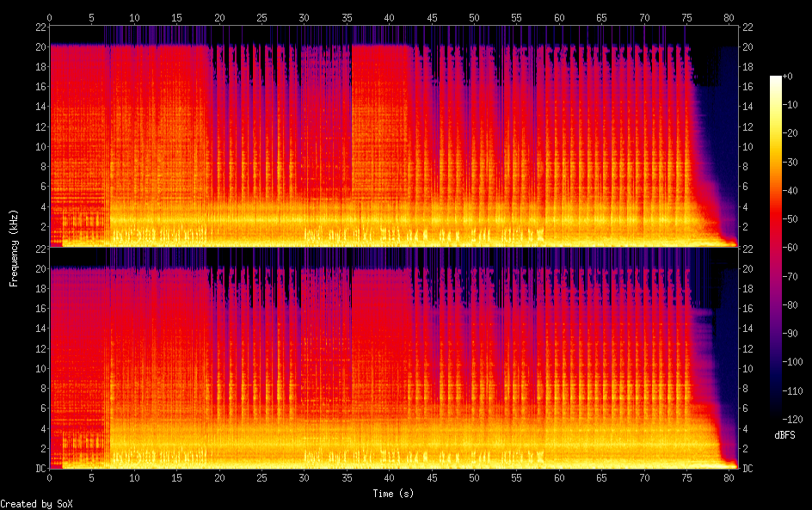Click "35" on the top time axis
This screenshot has height=510, width=812.
click(347, 17)
